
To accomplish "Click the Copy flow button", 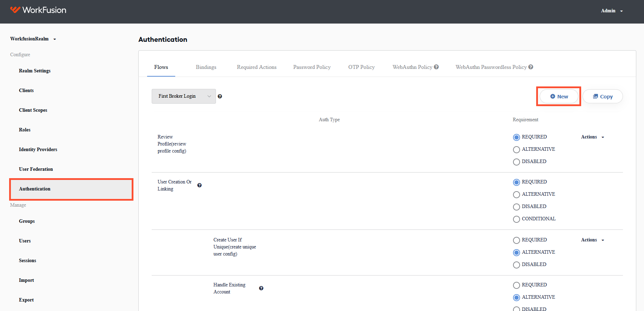I will [603, 96].
